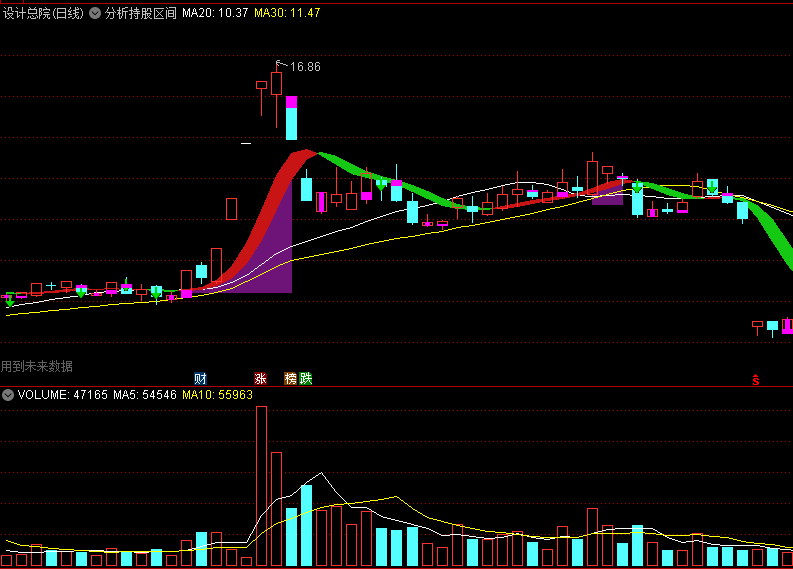
Task: Click the 涨 limit-up event marker
Action: coord(260,378)
